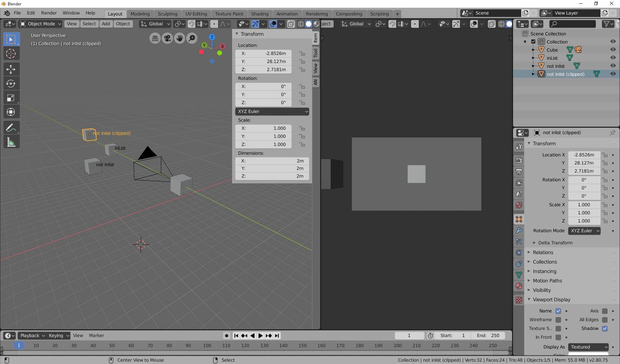
Task: Open the Object Constraints tab icon
Action: pyautogui.click(x=519, y=264)
